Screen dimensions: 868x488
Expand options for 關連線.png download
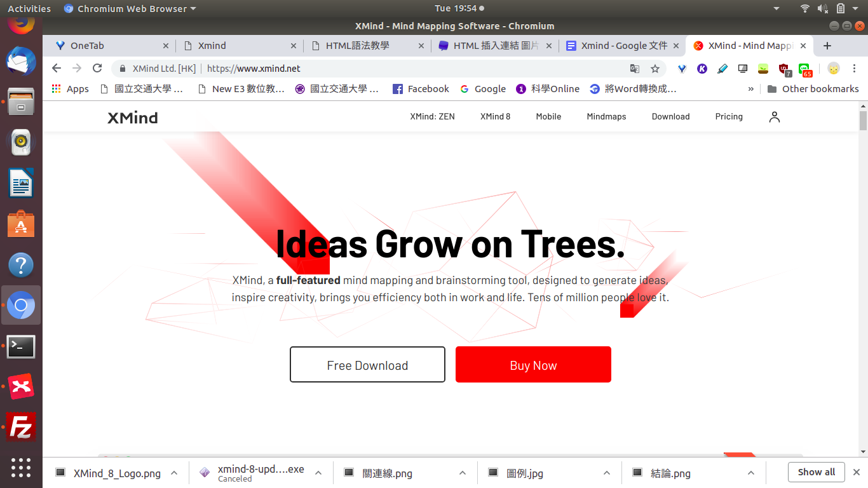463,473
